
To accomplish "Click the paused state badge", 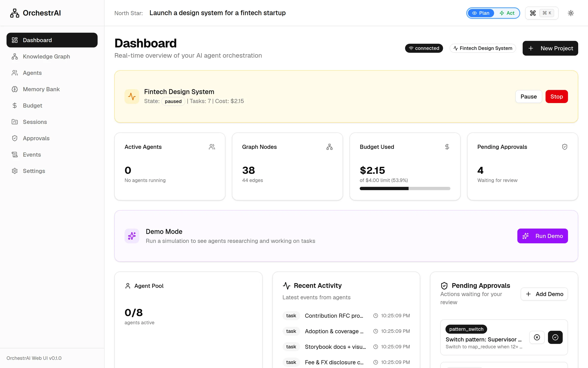I will coord(173,101).
